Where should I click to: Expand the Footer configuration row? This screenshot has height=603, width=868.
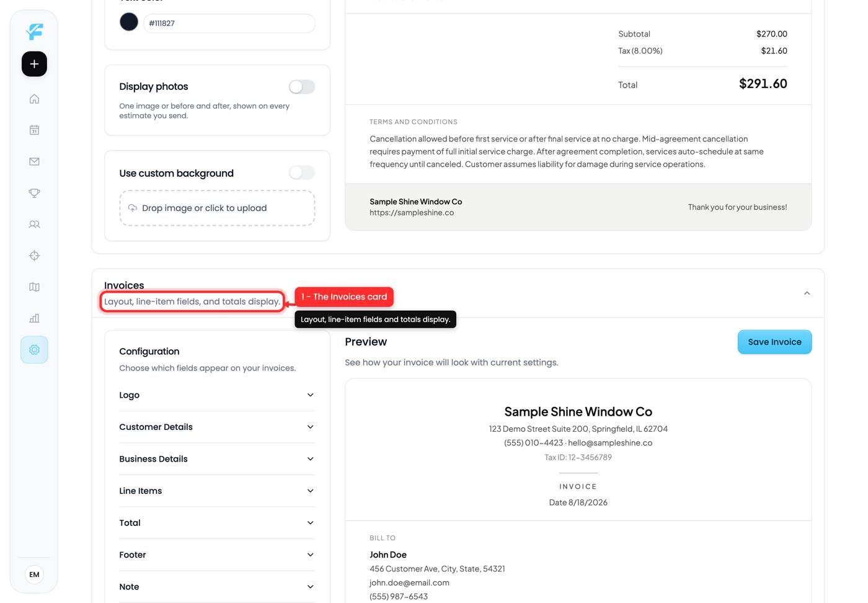217,555
